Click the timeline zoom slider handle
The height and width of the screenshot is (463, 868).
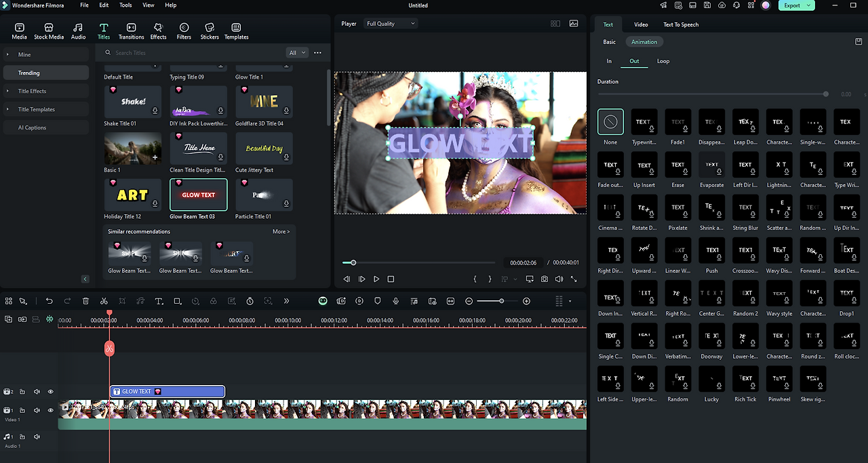501,301
